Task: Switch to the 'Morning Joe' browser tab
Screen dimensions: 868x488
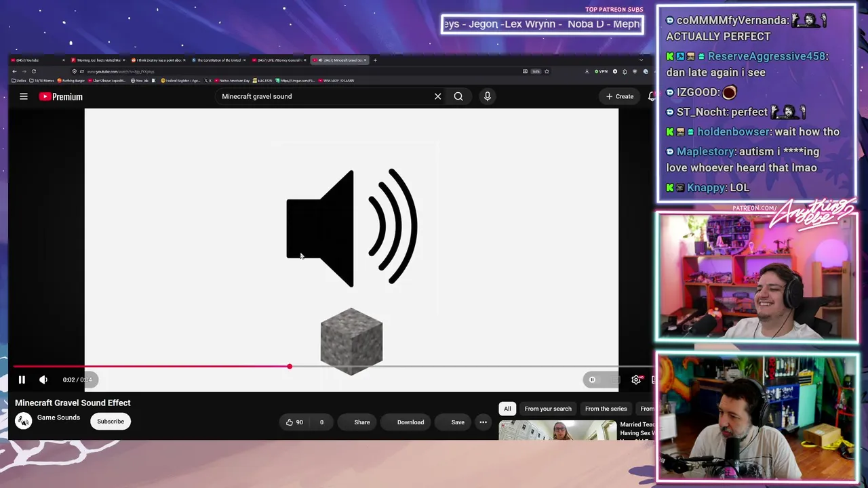Action: [98, 60]
